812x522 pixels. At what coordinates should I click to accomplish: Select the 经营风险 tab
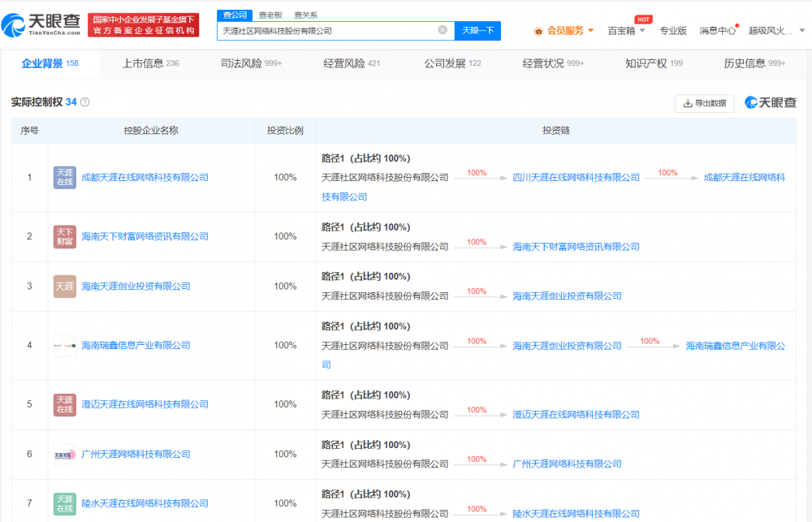click(352, 63)
